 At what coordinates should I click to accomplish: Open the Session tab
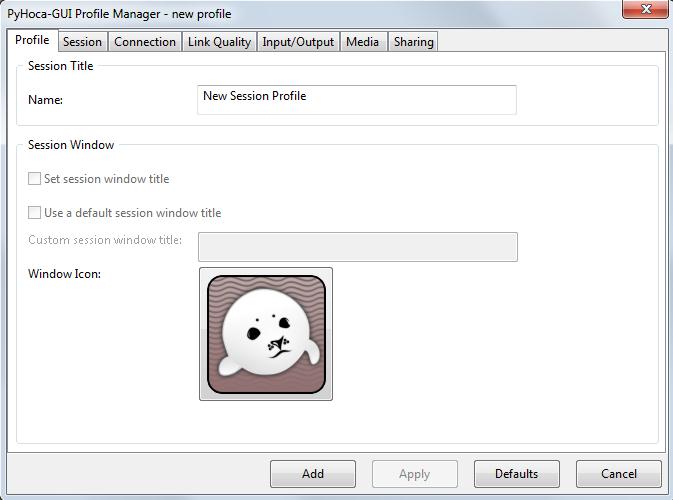coord(82,42)
